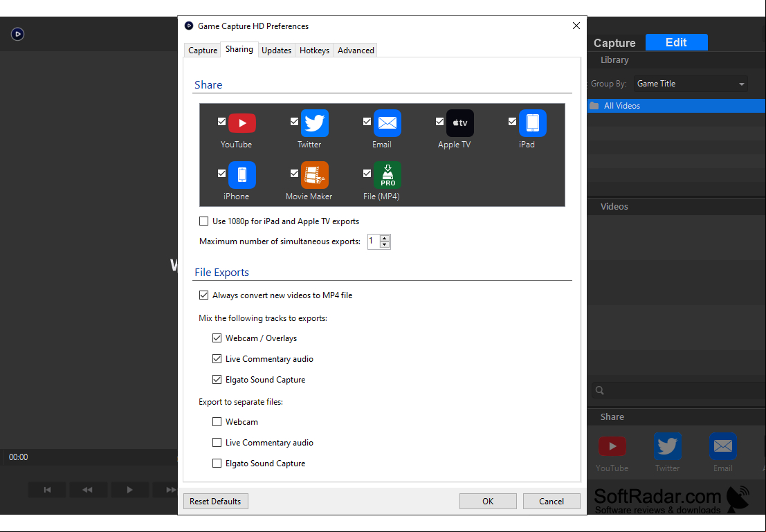Click the All Videos folder icon
This screenshot has height=532, width=766.
[x=594, y=106]
